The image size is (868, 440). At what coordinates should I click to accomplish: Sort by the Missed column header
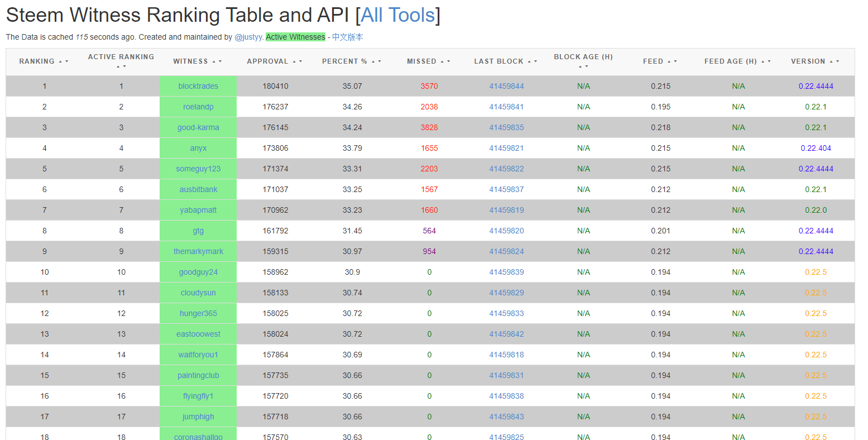point(429,61)
